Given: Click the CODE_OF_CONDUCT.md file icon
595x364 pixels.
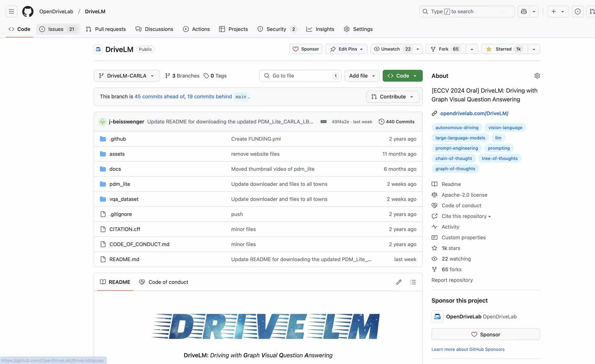Looking at the screenshot, I should pyautogui.click(x=103, y=244).
